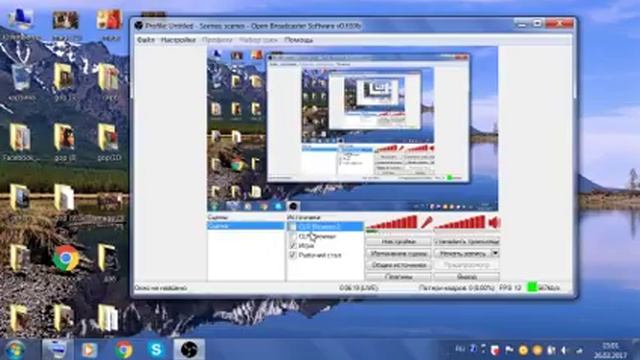The image size is (640, 360).
Task: Click the Action Center flag tray icon
Action: (509, 350)
